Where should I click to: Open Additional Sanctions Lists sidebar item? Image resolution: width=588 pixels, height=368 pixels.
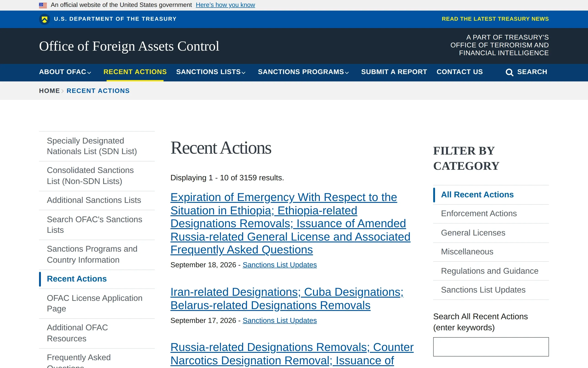(x=97, y=200)
